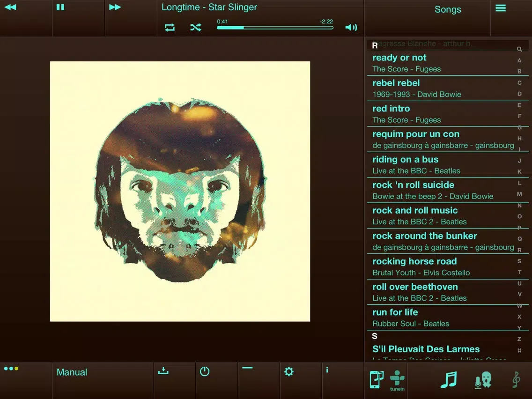Jump to letter Z in index

519,339
